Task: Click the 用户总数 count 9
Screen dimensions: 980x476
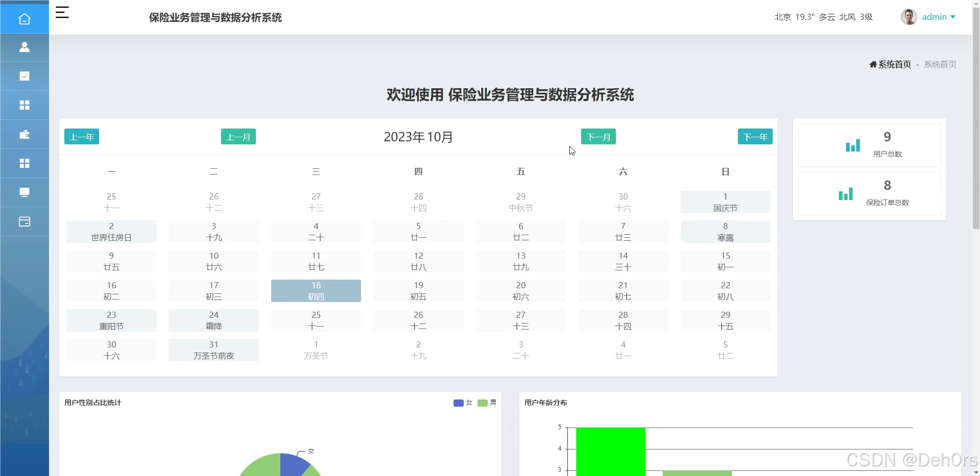Action: click(x=888, y=137)
